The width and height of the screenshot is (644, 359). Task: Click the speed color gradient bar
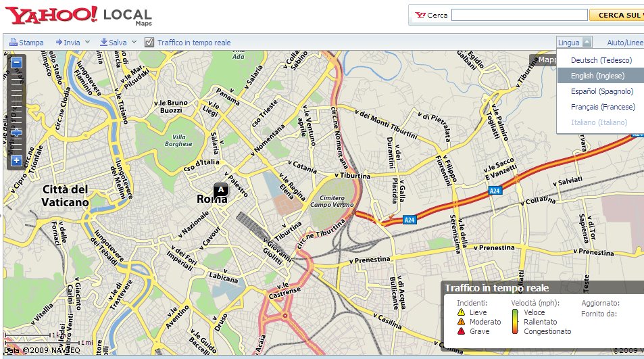click(x=515, y=322)
